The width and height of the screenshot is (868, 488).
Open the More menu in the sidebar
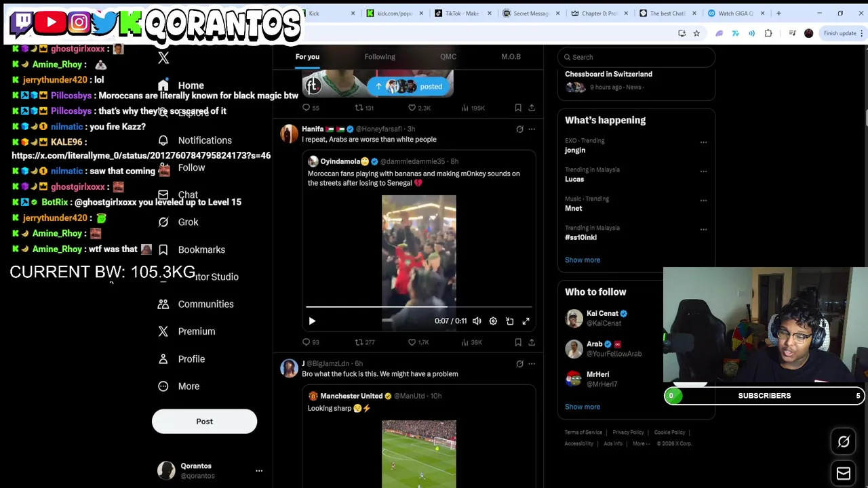[x=179, y=386]
